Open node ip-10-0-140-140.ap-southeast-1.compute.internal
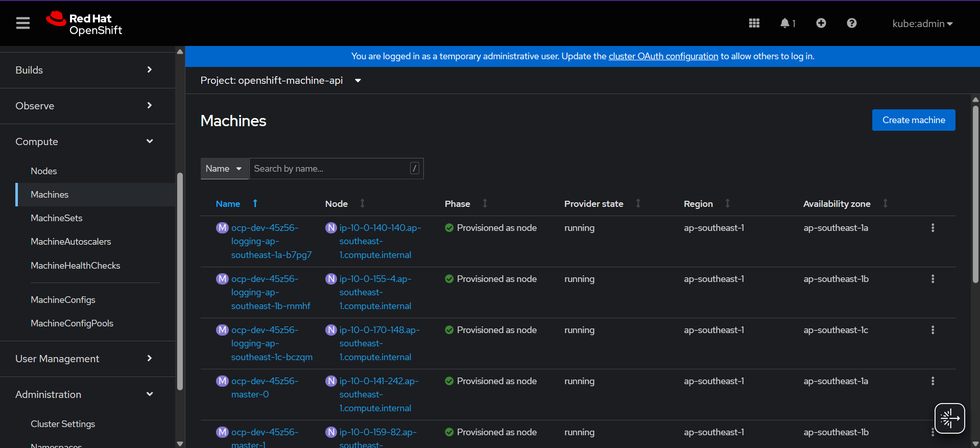980x448 pixels. (x=380, y=241)
